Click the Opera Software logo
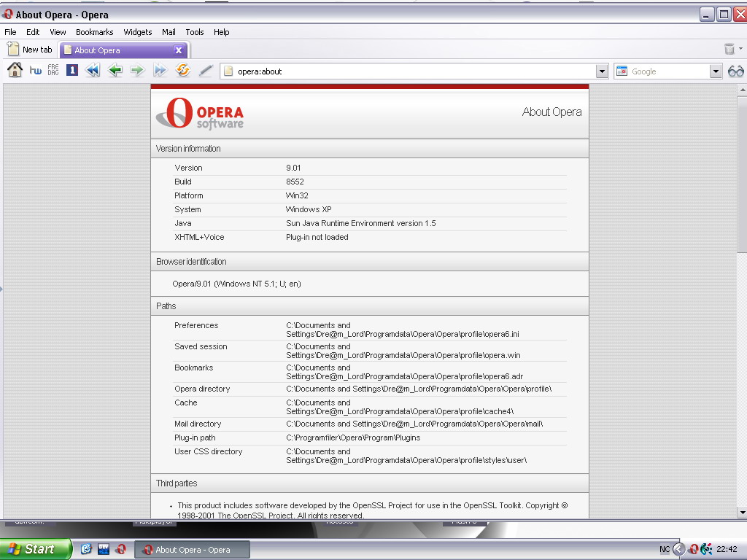The width and height of the screenshot is (747, 560). point(200,113)
